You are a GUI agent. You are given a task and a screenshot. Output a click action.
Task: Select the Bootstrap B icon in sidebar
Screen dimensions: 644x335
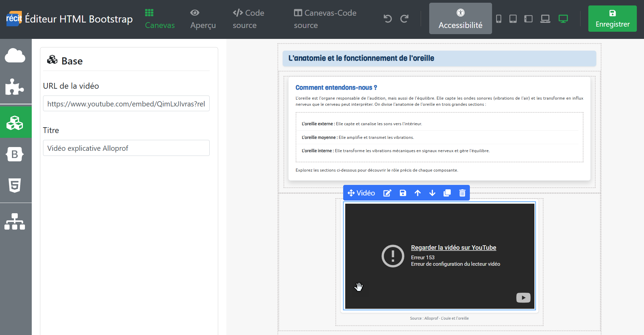coord(15,154)
